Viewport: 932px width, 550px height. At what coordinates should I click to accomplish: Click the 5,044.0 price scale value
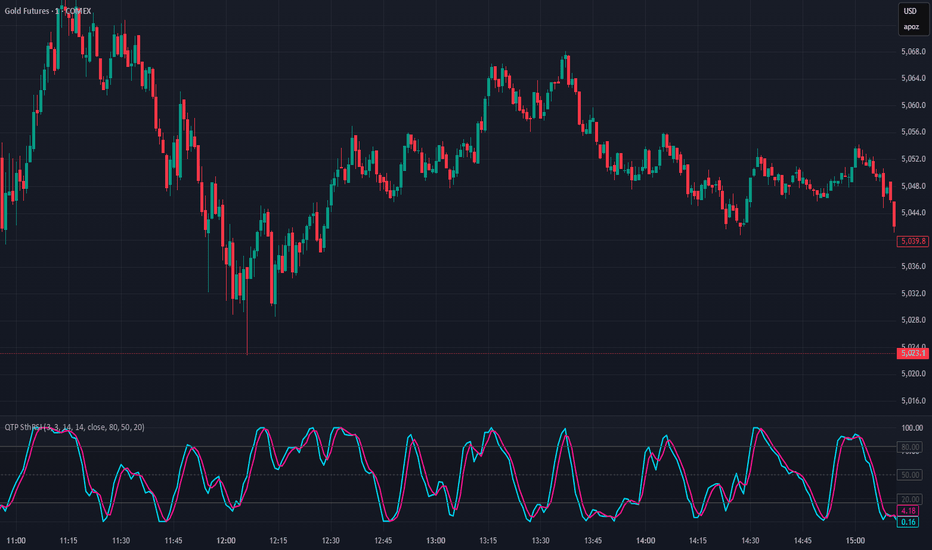click(913, 213)
